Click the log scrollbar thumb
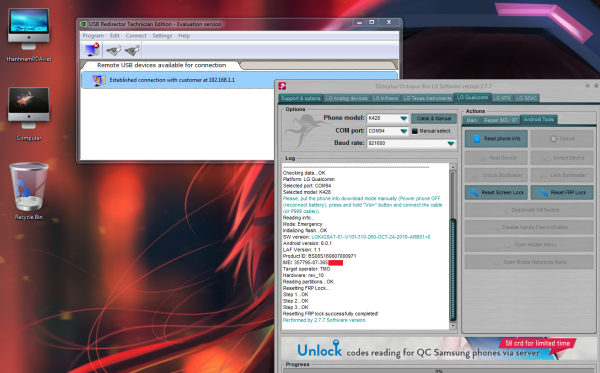Image resolution: width=600 pixels, height=373 pixels. coord(453,270)
